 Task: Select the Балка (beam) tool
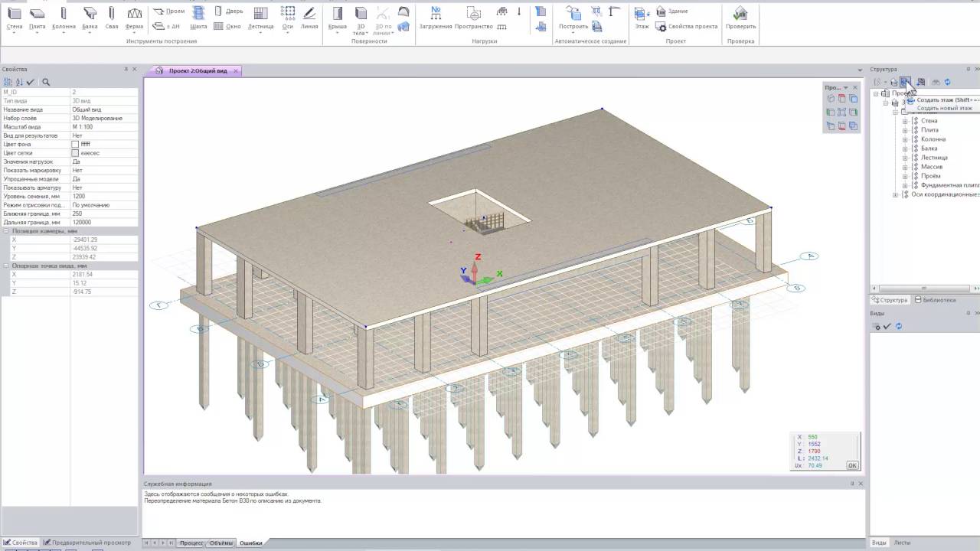click(x=90, y=18)
